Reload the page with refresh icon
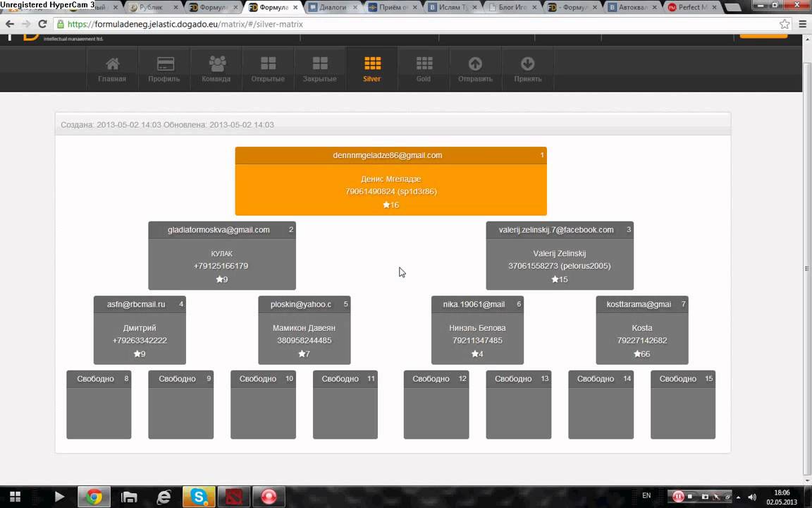 click(42, 24)
